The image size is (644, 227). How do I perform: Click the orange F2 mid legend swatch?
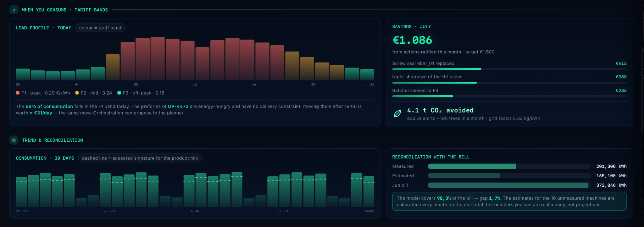77,93
